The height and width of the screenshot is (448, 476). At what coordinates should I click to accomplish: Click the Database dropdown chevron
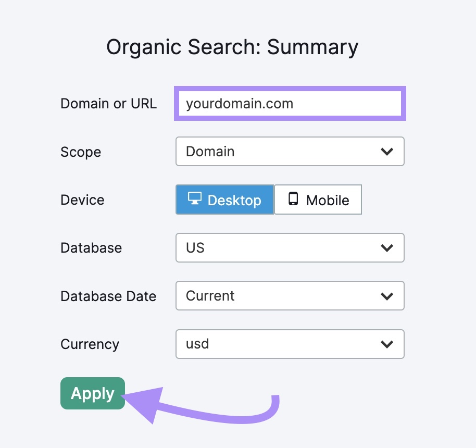point(386,248)
